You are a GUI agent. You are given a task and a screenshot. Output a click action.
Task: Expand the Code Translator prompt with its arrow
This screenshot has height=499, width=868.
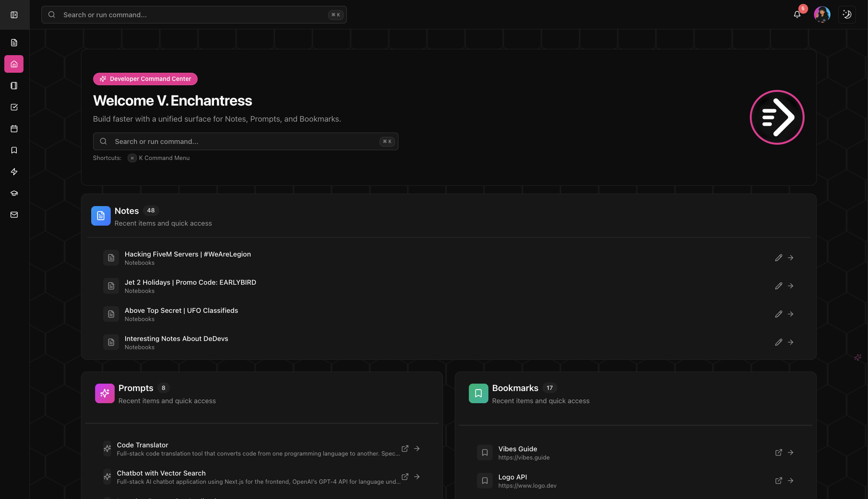point(417,449)
